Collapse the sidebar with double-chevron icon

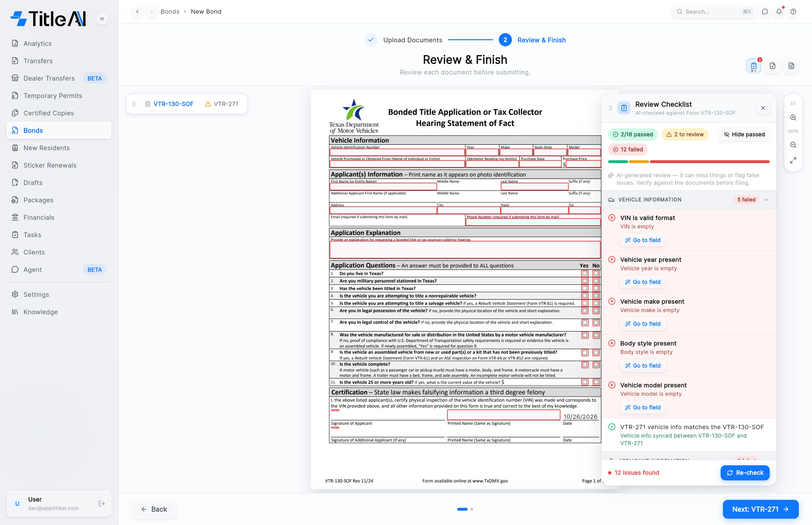pyautogui.click(x=102, y=19)
